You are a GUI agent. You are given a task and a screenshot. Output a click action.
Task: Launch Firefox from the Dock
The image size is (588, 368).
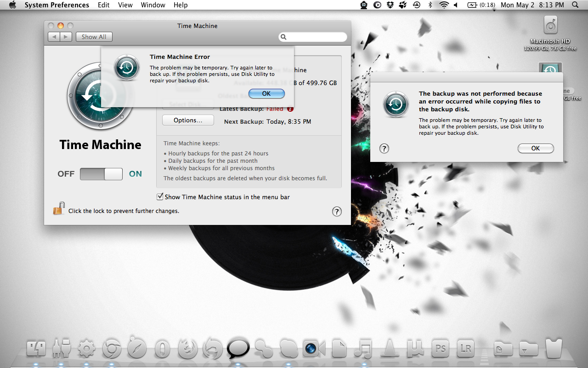(187, 349)
